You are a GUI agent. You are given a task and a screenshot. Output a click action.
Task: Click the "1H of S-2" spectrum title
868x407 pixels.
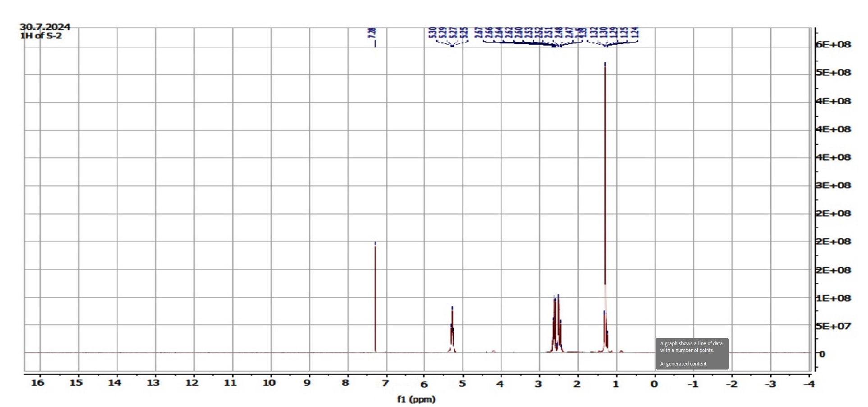coord(41,36)
